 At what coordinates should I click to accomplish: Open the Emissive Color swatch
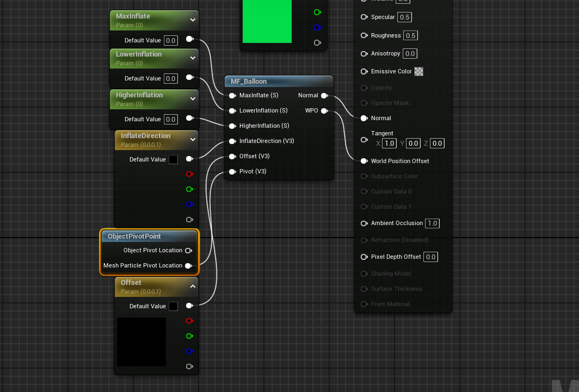(x=419, y=72)
